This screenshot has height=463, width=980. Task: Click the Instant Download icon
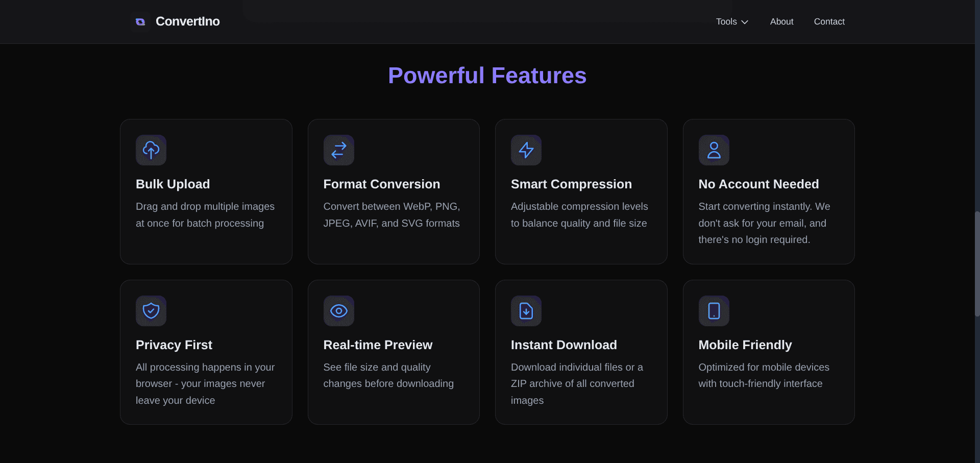pos(526,310)
